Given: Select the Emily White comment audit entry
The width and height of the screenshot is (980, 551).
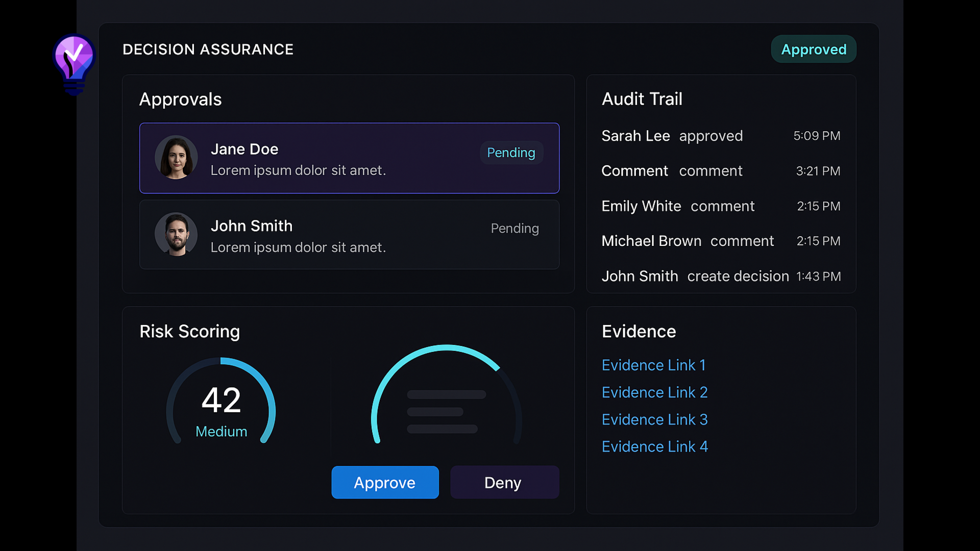Looking at the screenshot, I should click(720, 206).
